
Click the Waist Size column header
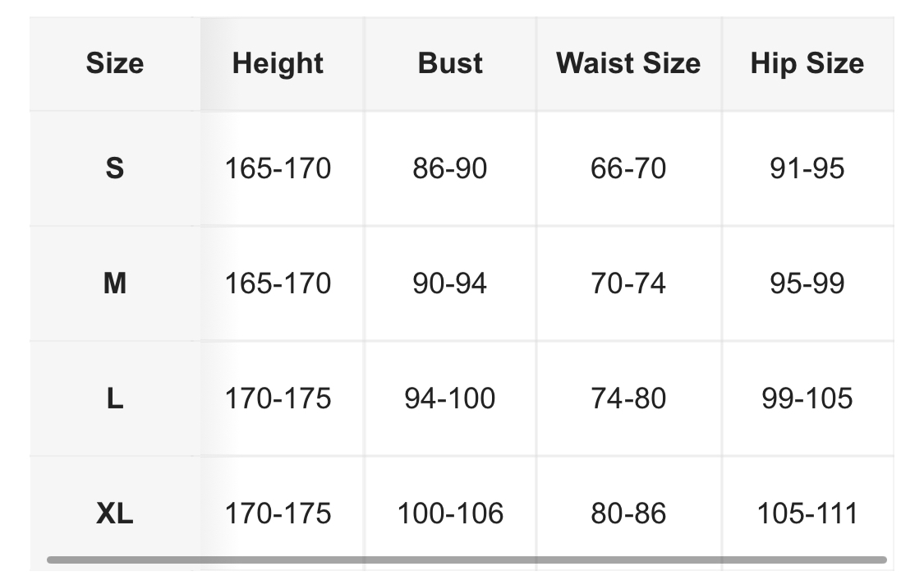628,63
